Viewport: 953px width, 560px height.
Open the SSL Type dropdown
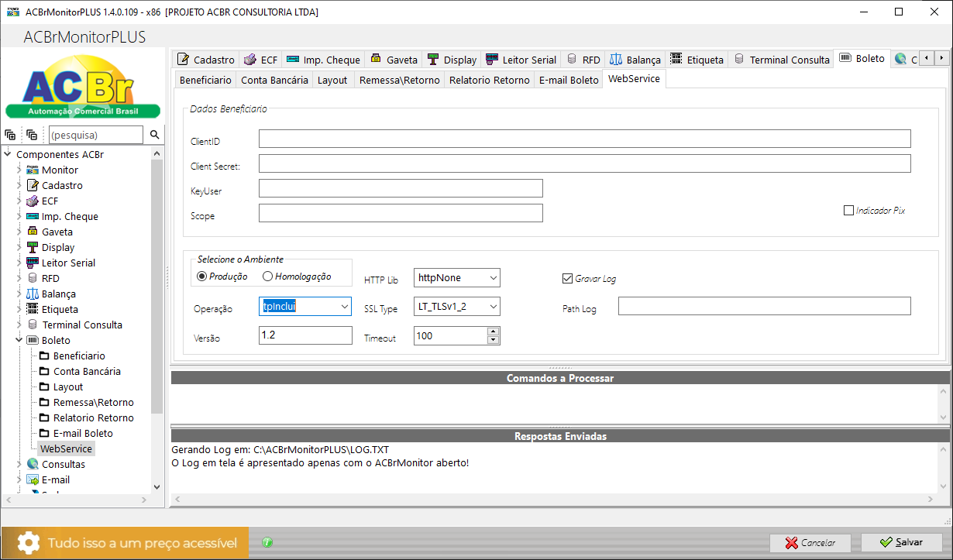click(x=493, y=307)
